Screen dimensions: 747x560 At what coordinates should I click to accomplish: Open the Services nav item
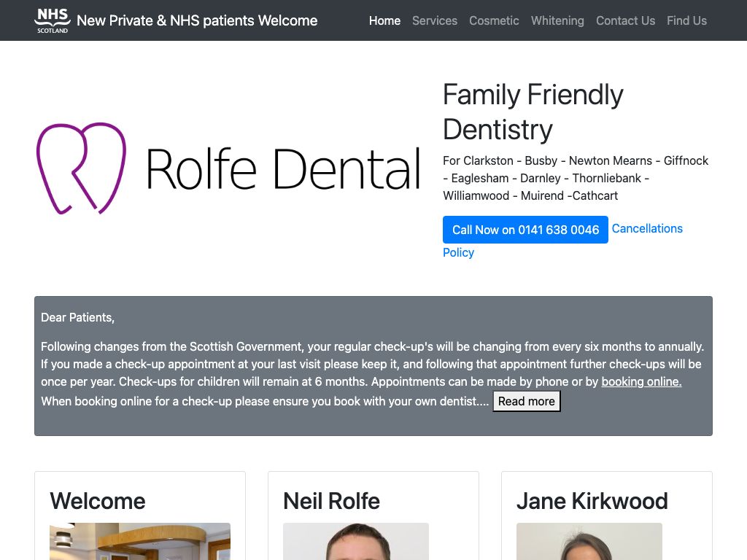coord(435,20)
